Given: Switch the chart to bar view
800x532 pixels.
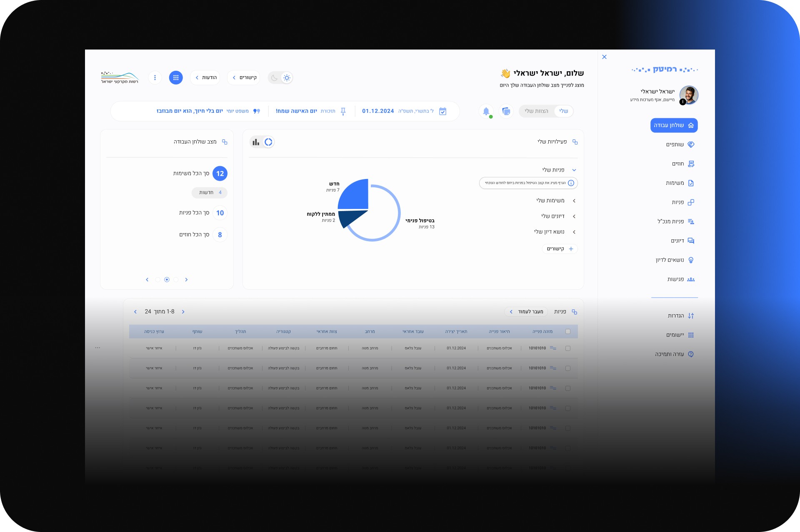Looking at the screenshot, I should tap(256, 142).
